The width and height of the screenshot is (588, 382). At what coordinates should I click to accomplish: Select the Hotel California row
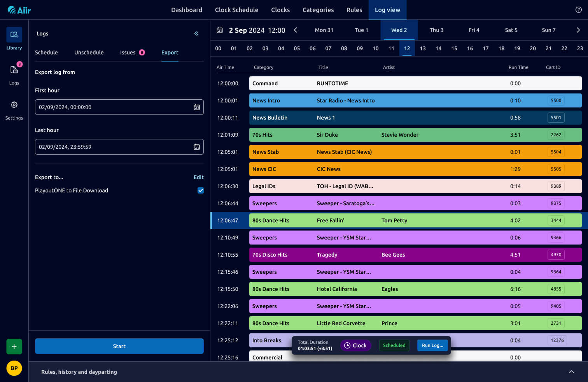[x=415, y=289]
